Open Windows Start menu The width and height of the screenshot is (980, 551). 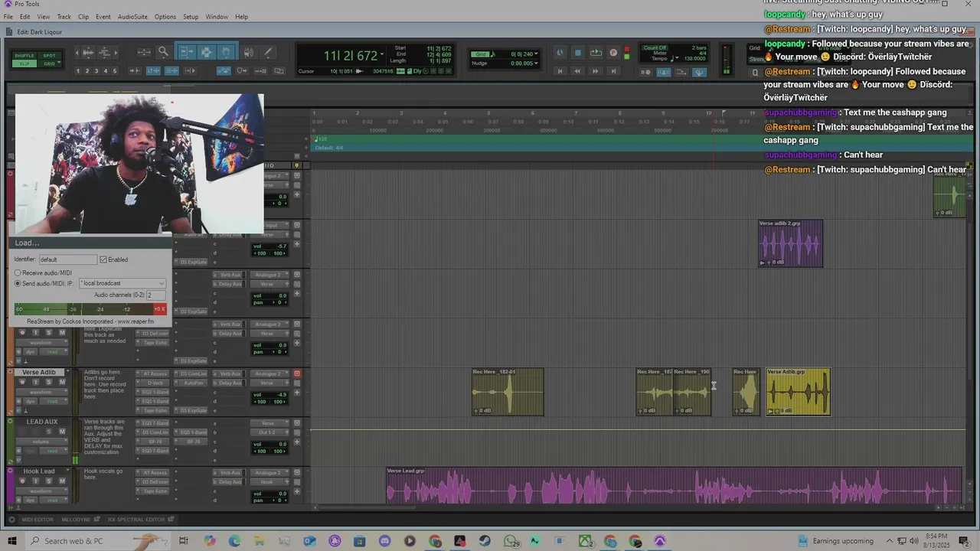11,541
